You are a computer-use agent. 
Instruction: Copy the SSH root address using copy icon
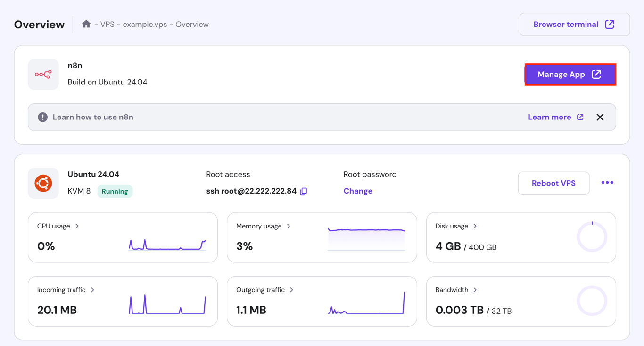pyautogui.click(x=303, y=191)
